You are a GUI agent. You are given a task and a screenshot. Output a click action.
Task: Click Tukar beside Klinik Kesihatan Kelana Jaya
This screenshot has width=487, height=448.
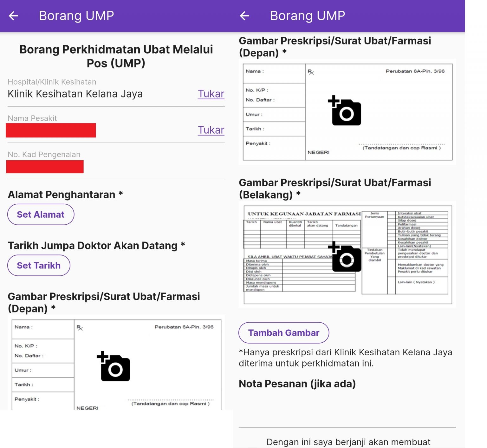point(211,94)
